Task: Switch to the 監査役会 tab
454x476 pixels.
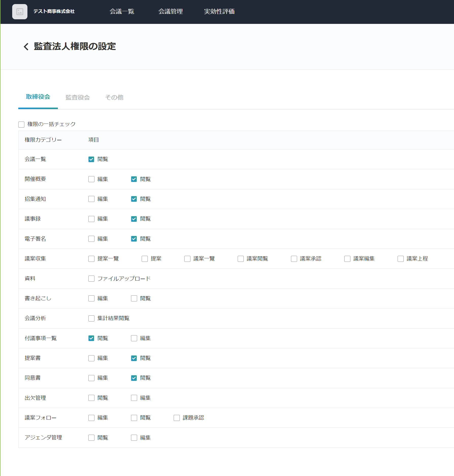Action: (x=78, y=97)
